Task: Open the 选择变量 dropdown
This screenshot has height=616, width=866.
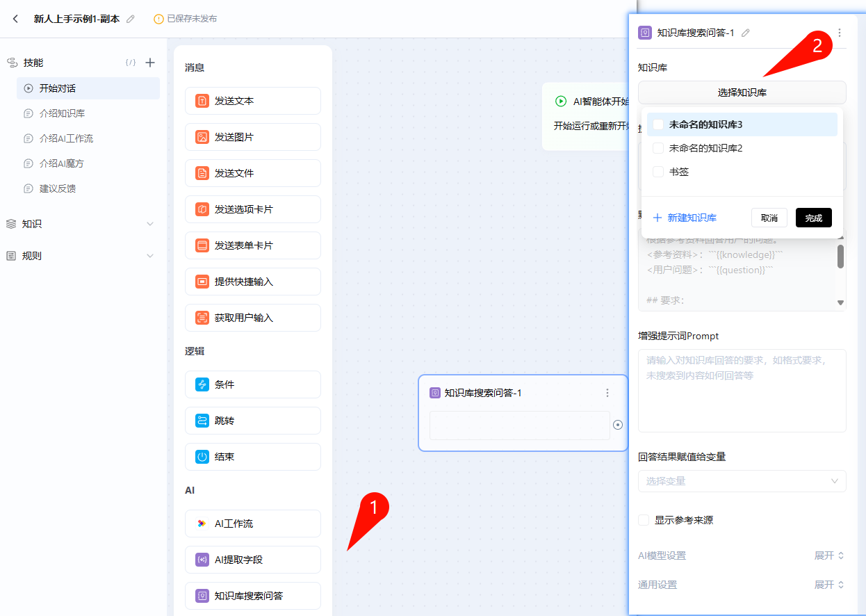Action: [x=742, y=481]
